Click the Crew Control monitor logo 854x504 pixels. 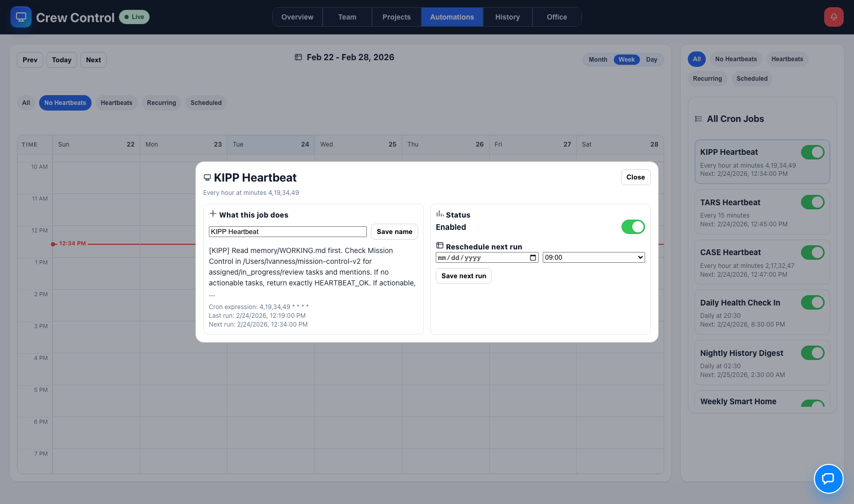21,17
